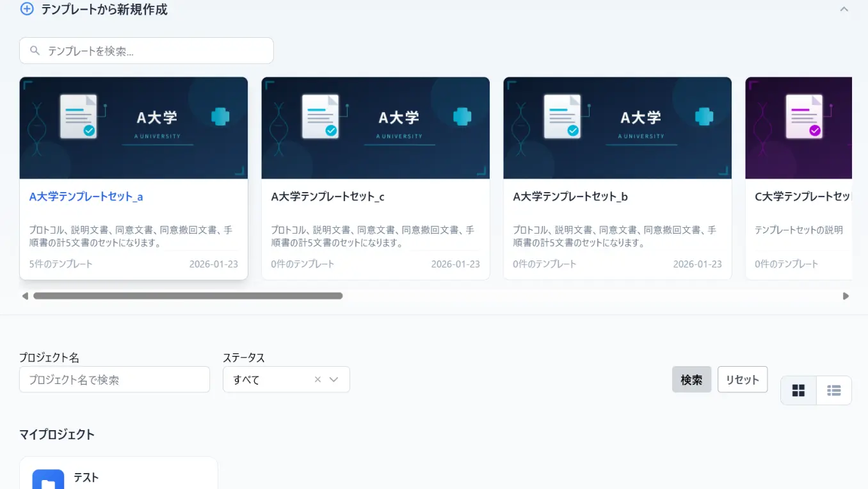Click the blue cross icon on A大学テンプレートセット_b banner
Screen dimensions: 868x489
[x=704, y=116]
